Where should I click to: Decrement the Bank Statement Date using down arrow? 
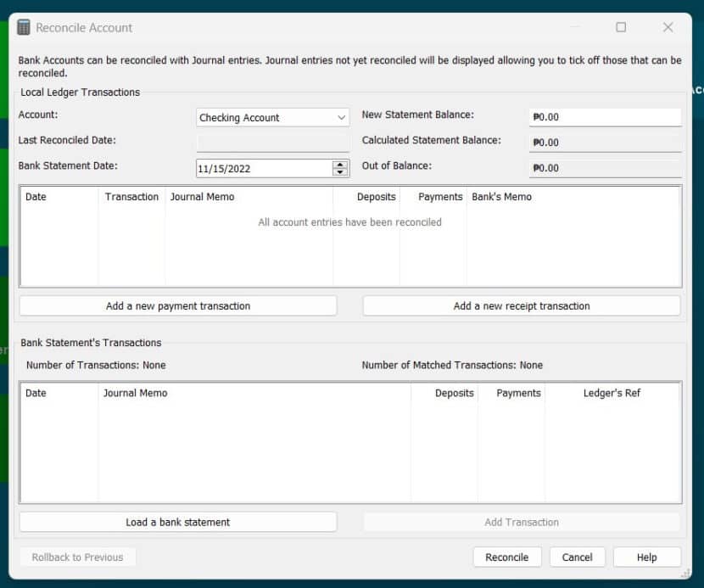pos(339,171)
